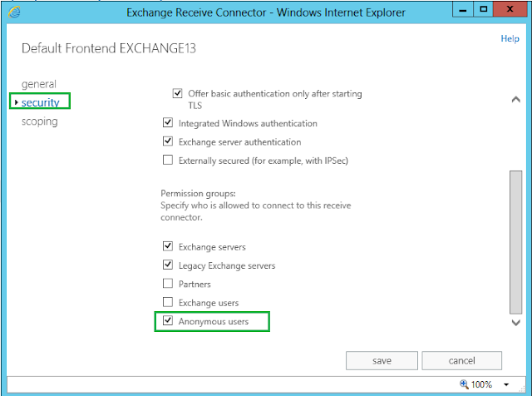Open the scoping tab
The image size is (532, 396).
(x=40, y=121)
